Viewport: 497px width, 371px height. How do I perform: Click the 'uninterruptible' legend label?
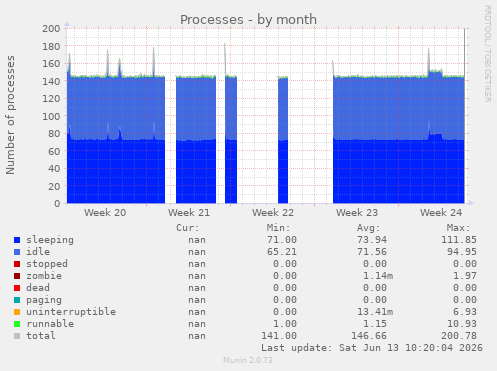71,312
